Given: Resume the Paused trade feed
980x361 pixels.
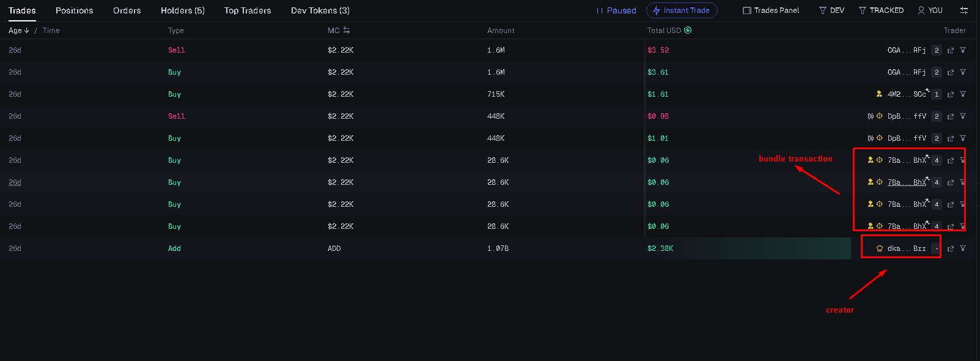Looking at the screenshot, I should [x=616, y=10].
